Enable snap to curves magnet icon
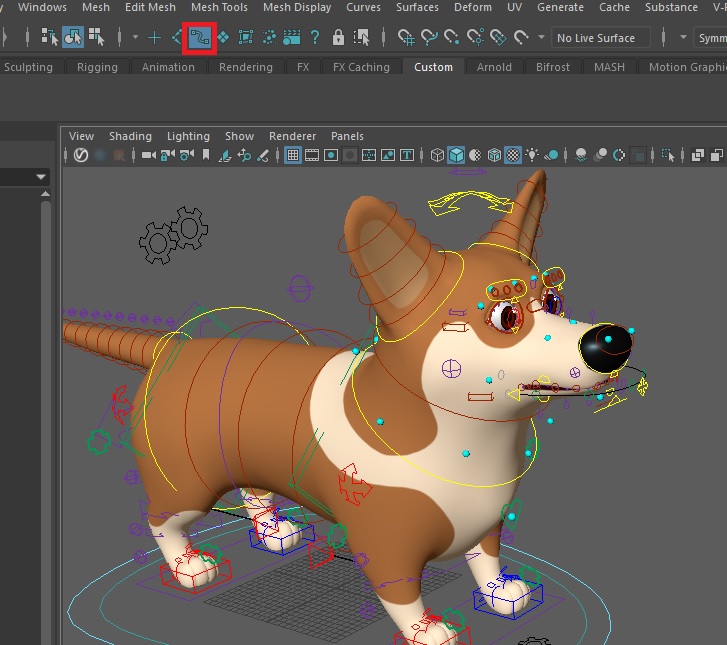This screenshot has width=727, height=645. tap(429, 37)
